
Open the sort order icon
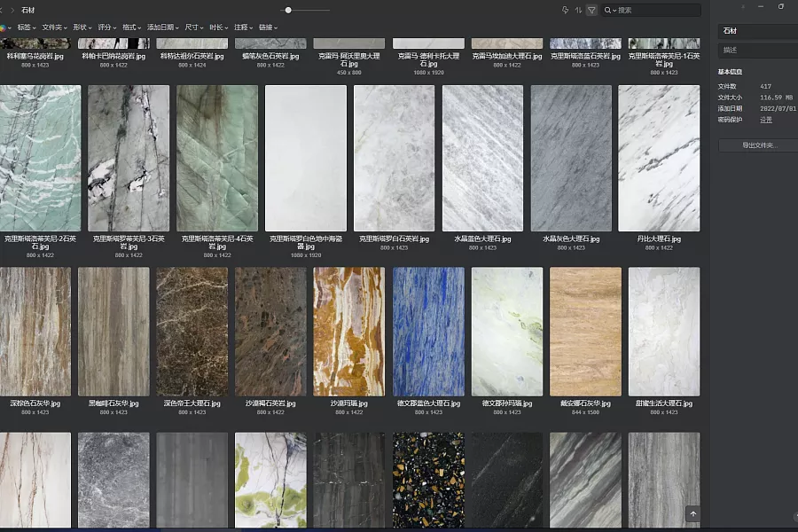[578, 10]
